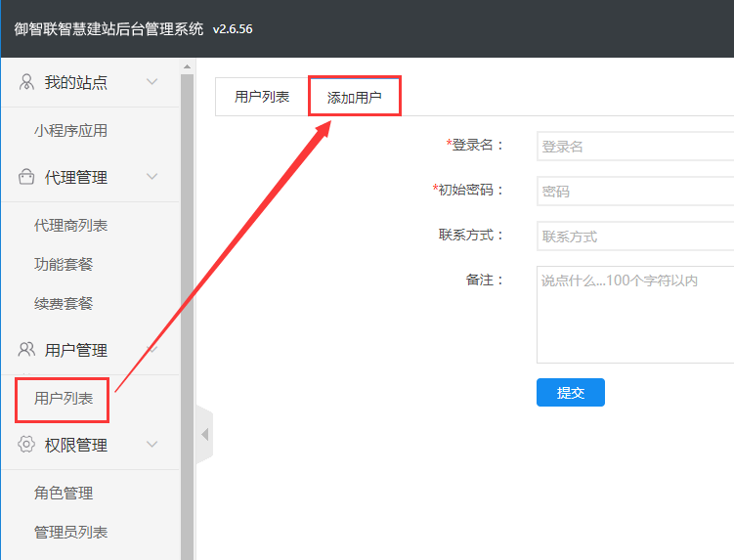
Task: Focus the 登录名 input field
Action: pos(635,146)
